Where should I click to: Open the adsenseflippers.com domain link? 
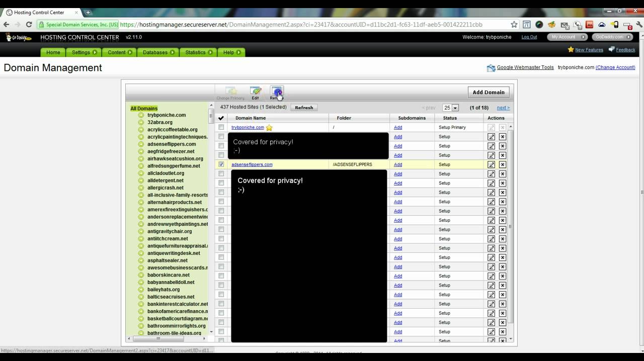coord(252,164)
